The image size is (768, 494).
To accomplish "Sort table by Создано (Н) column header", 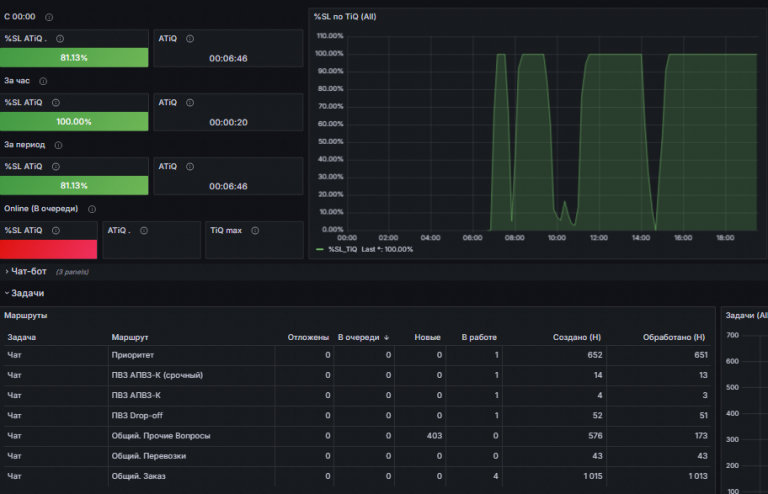I will coord(576,337).
